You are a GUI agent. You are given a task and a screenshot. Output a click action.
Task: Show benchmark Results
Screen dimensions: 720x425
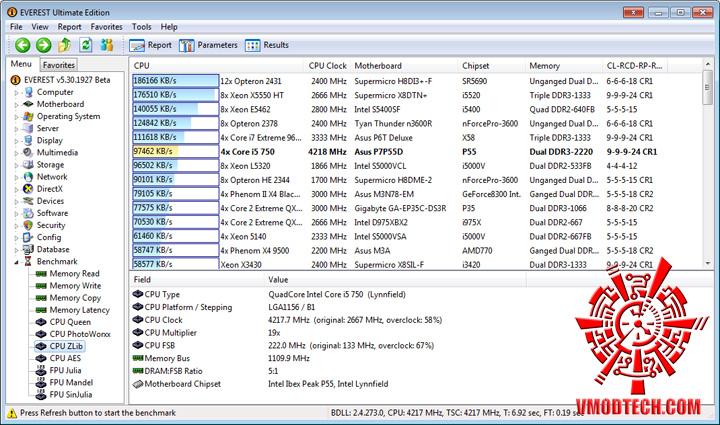point(267,45)
